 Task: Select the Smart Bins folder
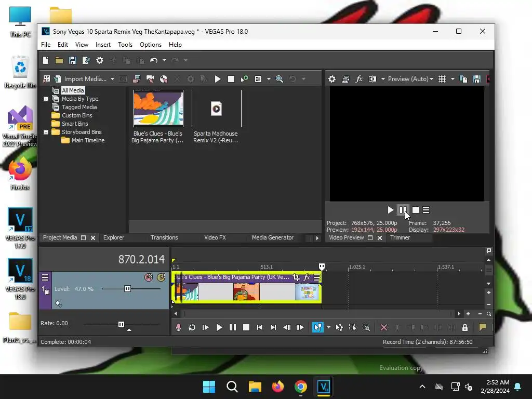click(75, 124)
